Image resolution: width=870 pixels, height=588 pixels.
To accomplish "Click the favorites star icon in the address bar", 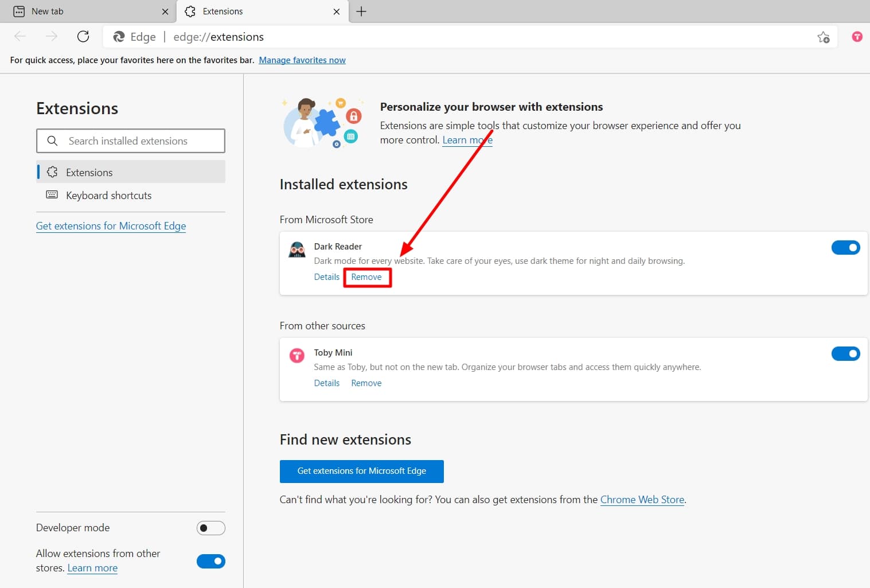I will tap(824, 37).
